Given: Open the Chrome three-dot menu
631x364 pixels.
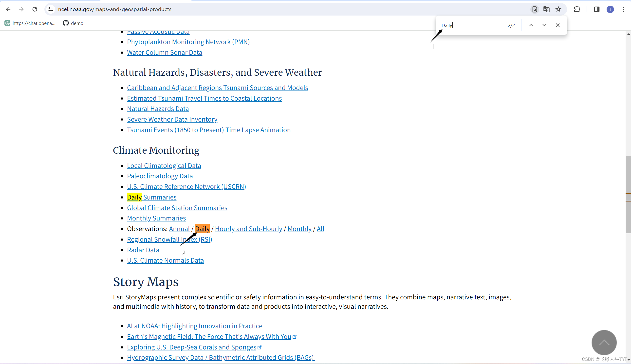Looking at the screenshot, I should [624, 9].
